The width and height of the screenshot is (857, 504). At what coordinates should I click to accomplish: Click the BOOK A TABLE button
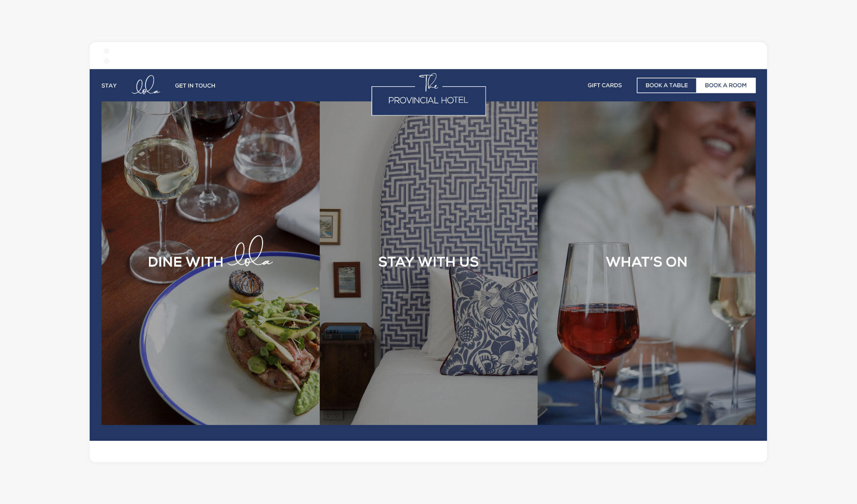[666, 85]
